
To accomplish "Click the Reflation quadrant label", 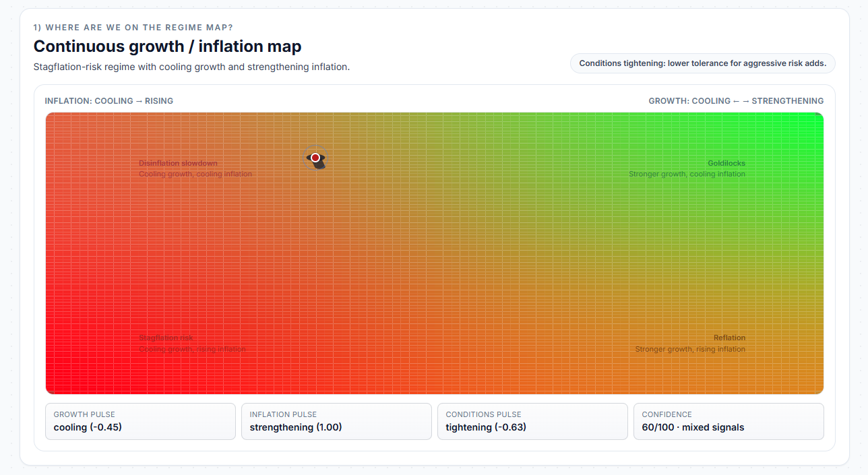I will pos(729,338).
